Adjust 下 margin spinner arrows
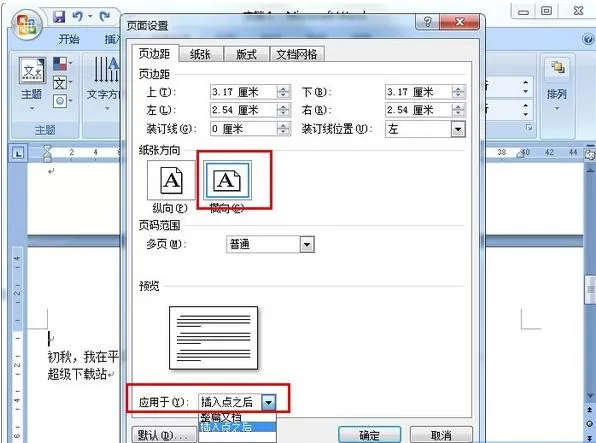This screenshot has width=596, height=443. (458, 92)
